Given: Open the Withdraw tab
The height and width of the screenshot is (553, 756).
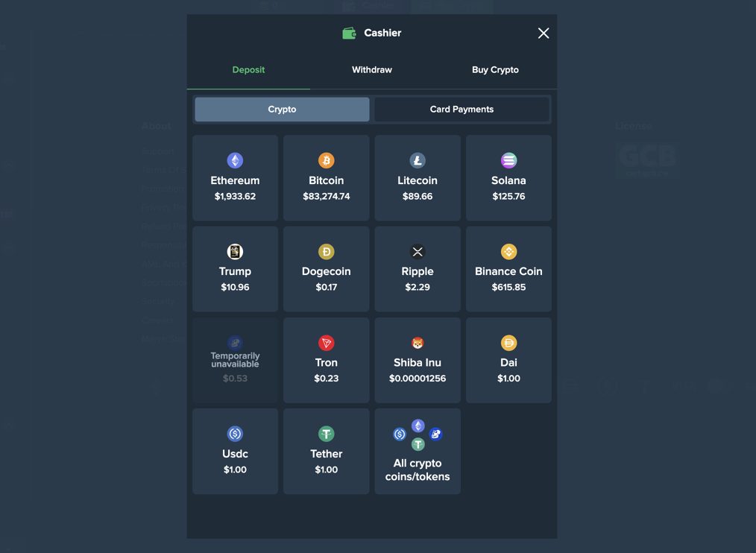Looking at the screenshot, I should (x=372, y=70).
